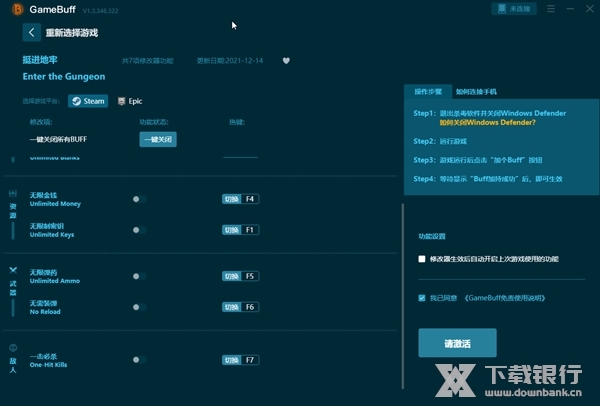This screenshot has width=600, height=406.
Task: Turn on One-Hit Kills toggle
Action: coord(139,359)
